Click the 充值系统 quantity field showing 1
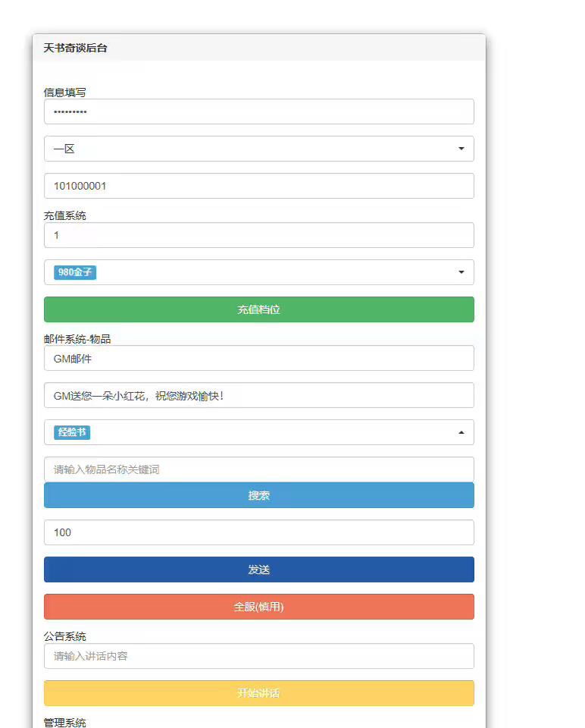Image resolution: width=585 pixels, height=728 pixels. [259, 235]
